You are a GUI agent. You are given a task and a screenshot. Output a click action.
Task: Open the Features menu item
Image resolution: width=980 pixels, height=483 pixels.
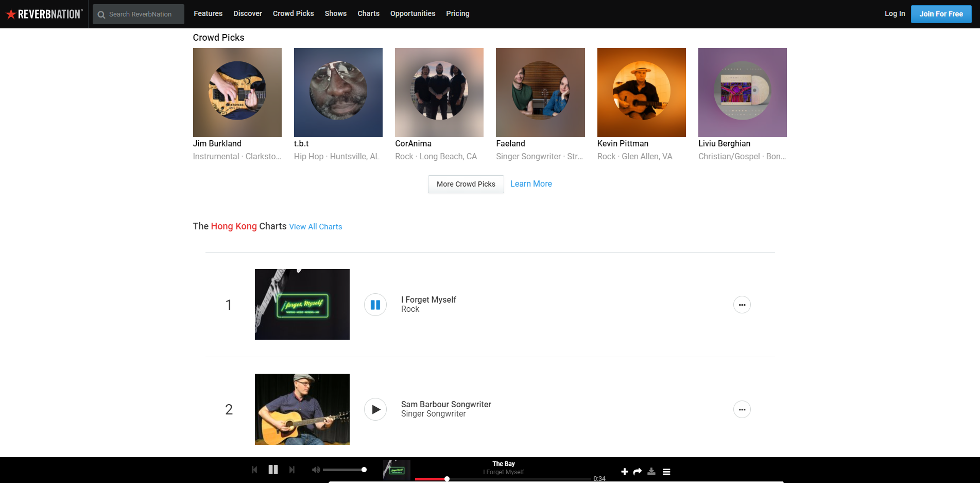click(208, 13)
